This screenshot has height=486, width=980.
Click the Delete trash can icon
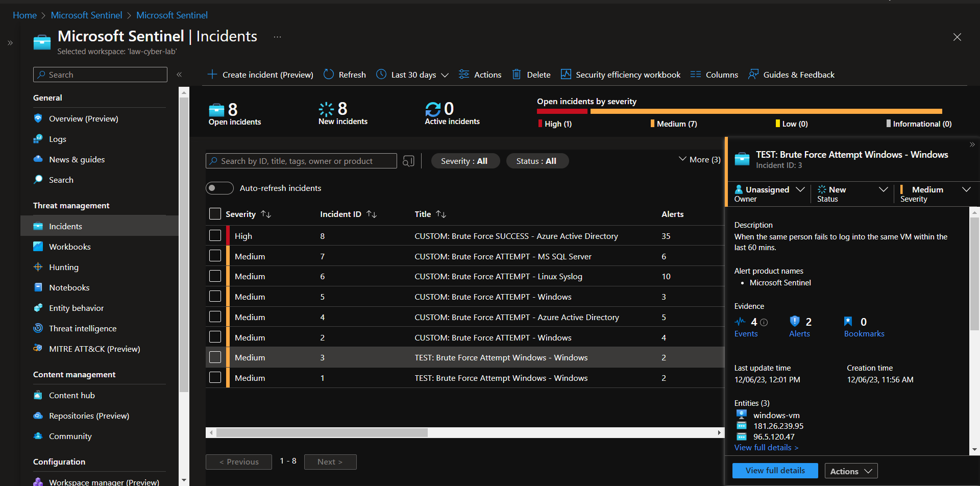(x=517, y=75)
